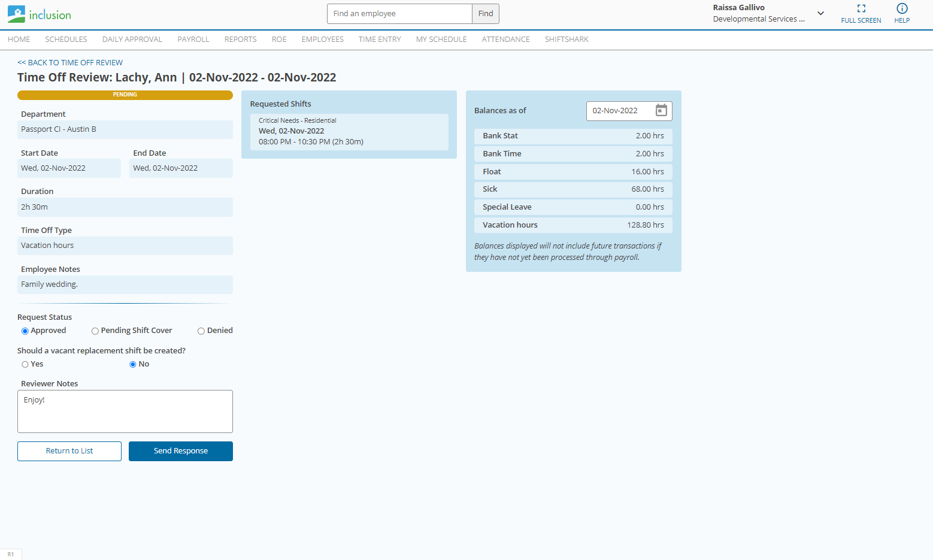Click the Vacation hours 128.80 hrs row
Image resolution: width=933 pixels, height=560 pixels.
pyautogui.click(x=573, y=225)
